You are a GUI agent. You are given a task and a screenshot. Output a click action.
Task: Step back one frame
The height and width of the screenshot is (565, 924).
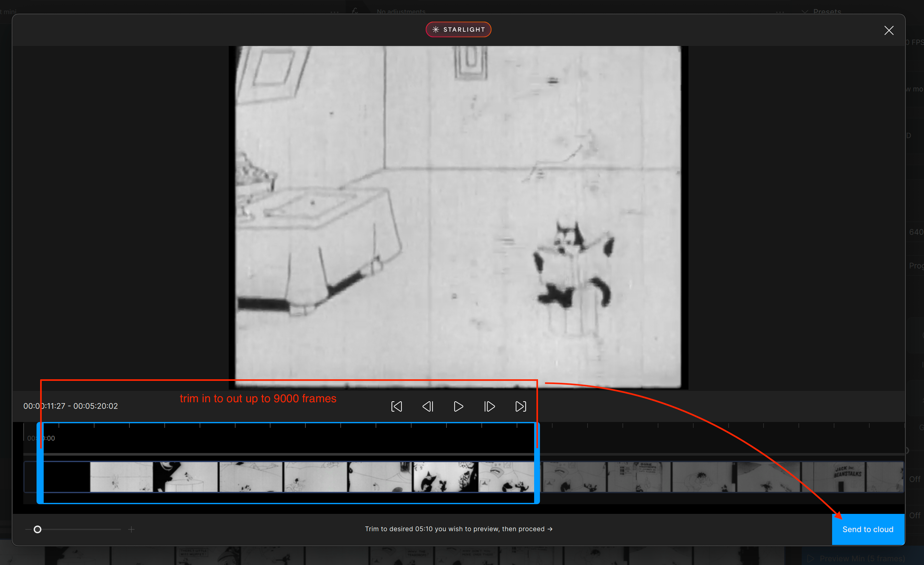(x=427, y=406)
